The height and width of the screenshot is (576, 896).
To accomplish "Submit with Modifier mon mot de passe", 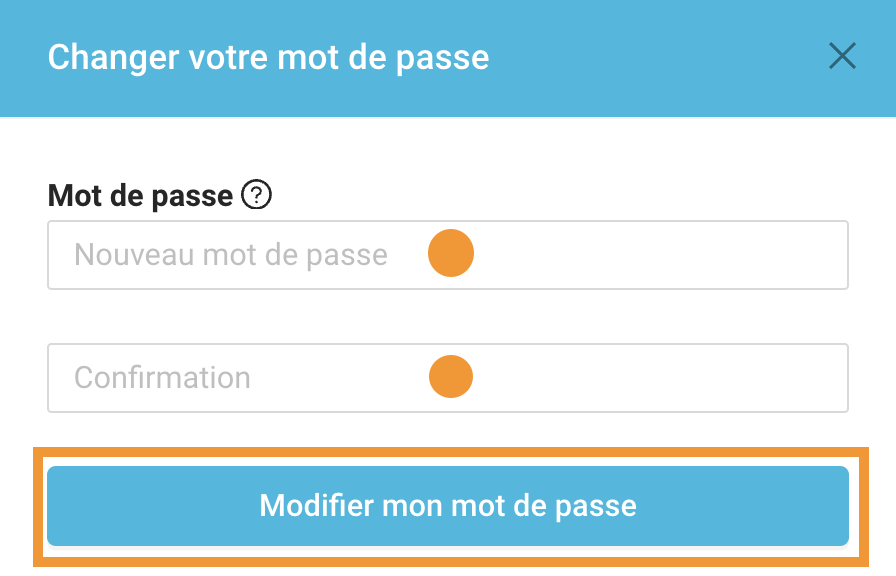I will point(448,506).
